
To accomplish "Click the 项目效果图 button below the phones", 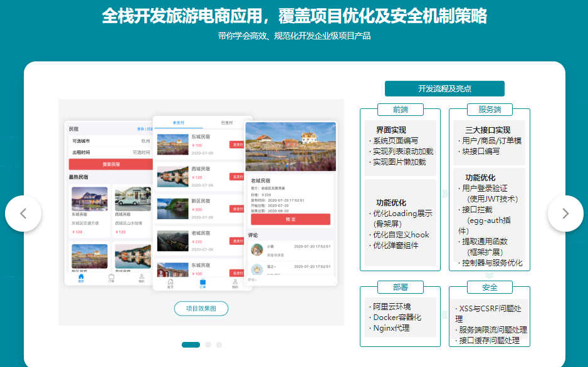I will click(201, 309).
